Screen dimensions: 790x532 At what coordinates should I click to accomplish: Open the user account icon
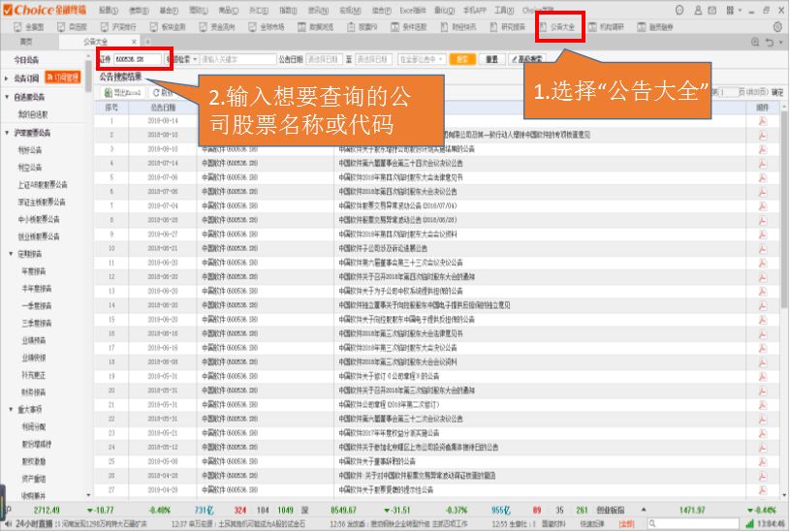[698, 10]
